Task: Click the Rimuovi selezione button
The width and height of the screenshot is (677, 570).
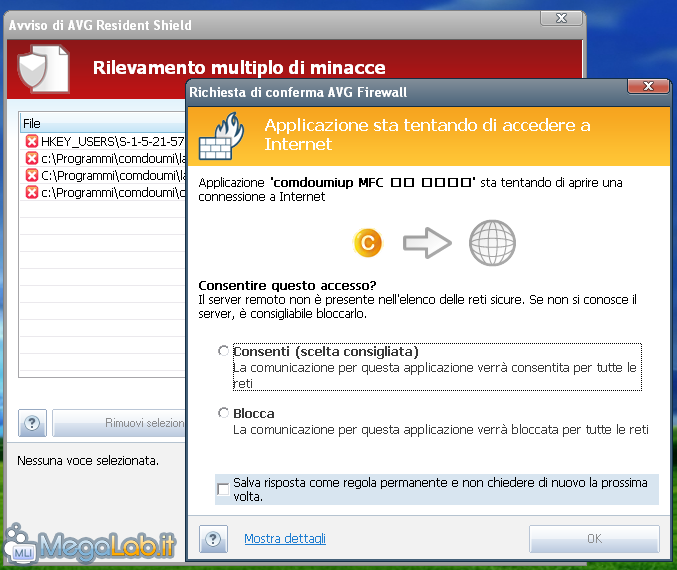Action: (120, 423)
